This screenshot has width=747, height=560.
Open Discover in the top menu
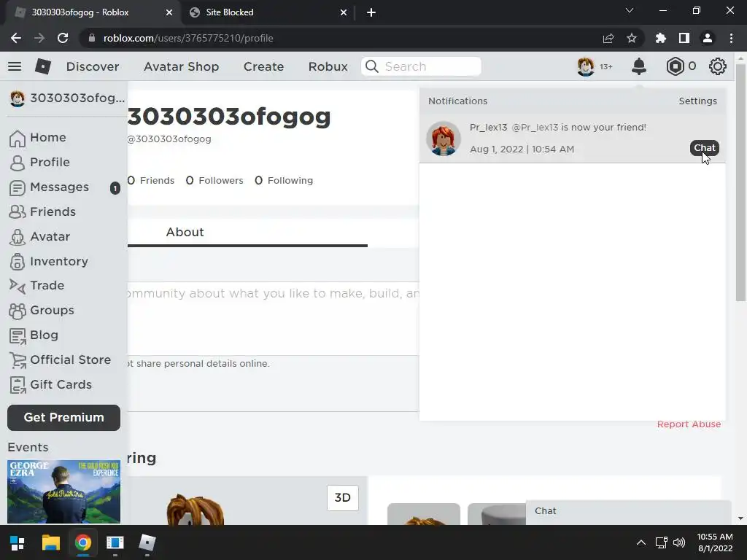point(93,66)
